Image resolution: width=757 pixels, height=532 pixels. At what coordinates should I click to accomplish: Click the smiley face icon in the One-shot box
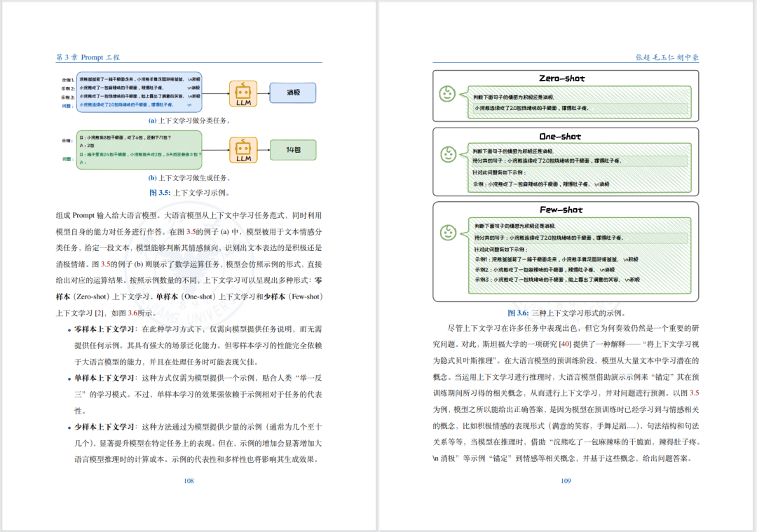[x=448, y=154]
